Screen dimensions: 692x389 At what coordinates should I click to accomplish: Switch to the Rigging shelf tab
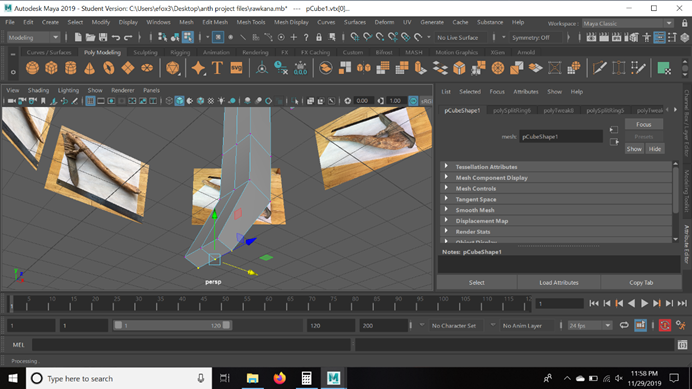(x=180, y=52)
